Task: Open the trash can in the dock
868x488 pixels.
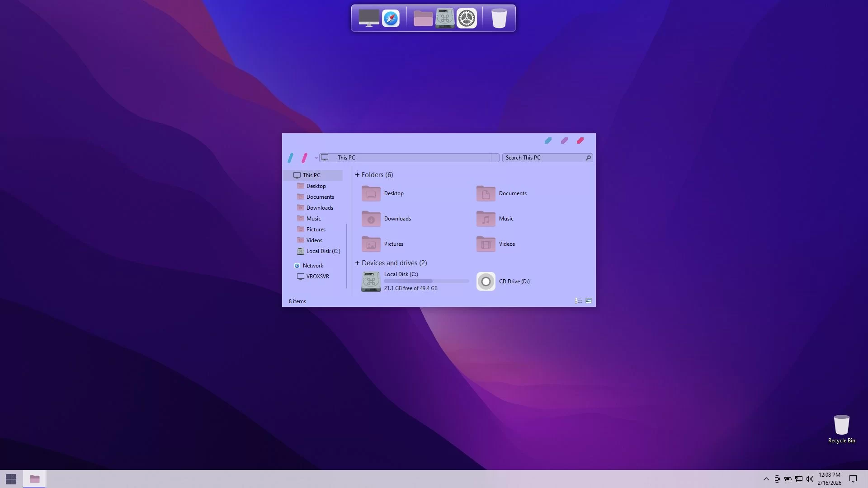Action: tap(499, 19)
